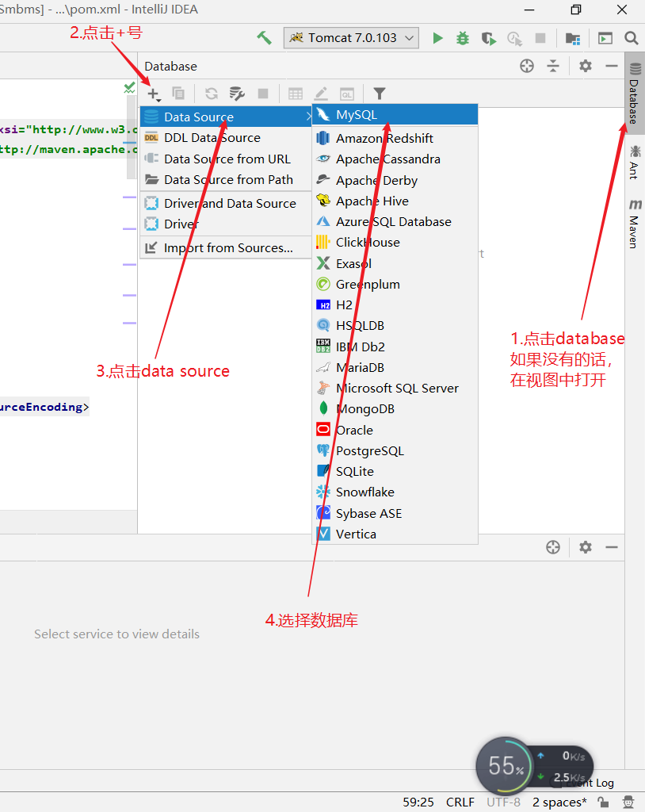Select Exasol data source
The height and width of the screenshot is (812, 645).
pos(395,263)
